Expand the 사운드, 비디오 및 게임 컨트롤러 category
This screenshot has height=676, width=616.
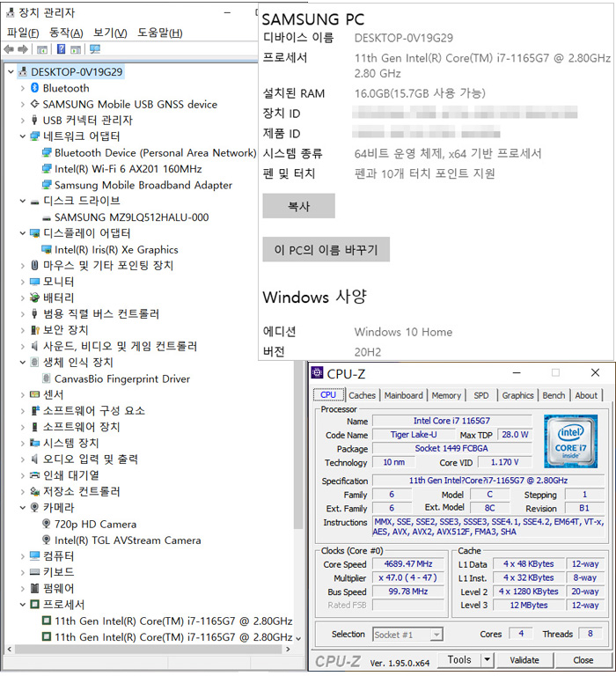(22, 346)
